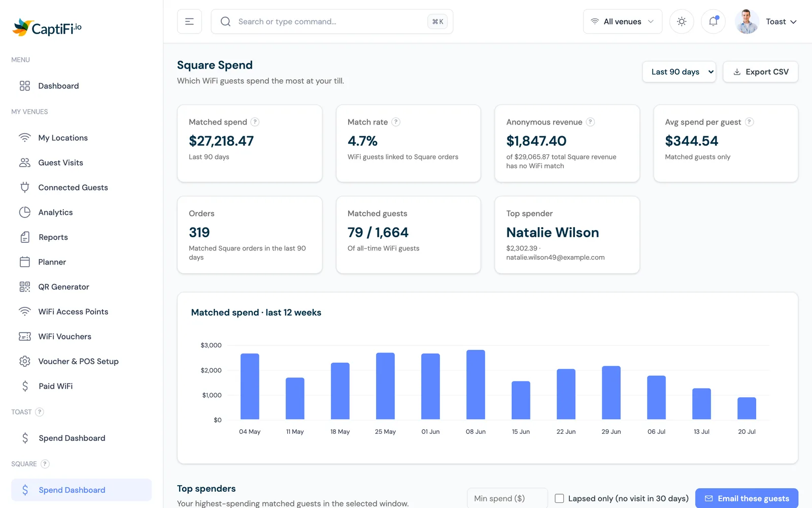
Task: Click the Voucher & POS Setup gear icon
Action: coord(25,361)
